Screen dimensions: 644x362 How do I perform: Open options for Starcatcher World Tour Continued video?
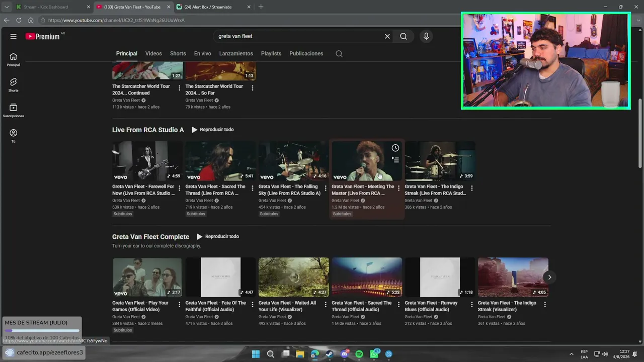[179, 88]
